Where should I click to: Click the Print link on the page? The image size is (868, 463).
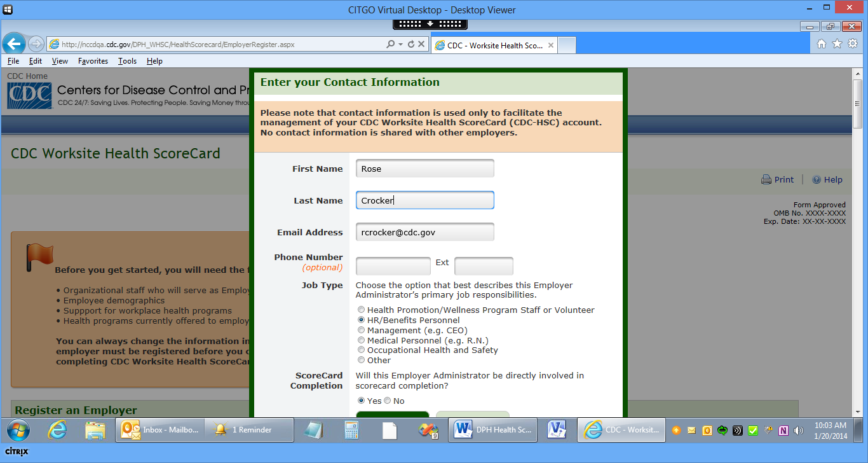tap(778, 180)
